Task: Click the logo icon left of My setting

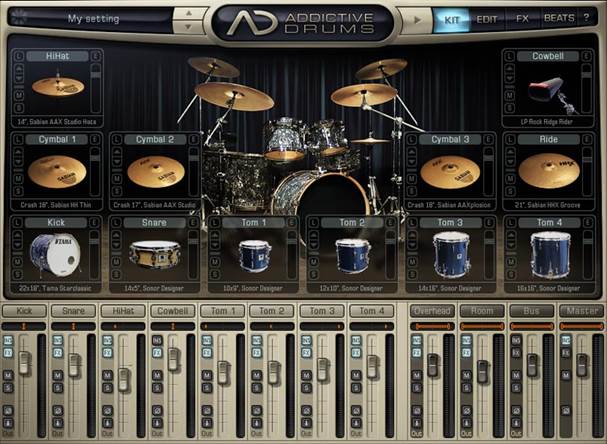Action: pos(19,17)
